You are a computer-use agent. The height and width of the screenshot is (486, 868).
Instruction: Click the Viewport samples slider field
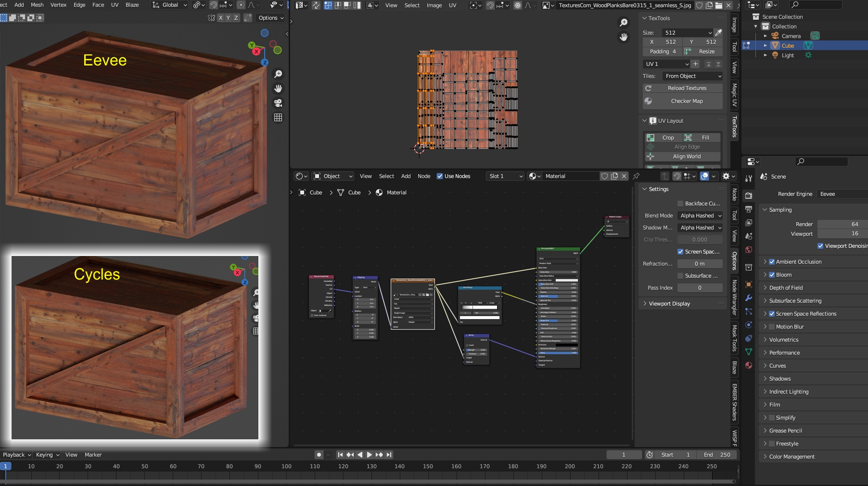[842, 234]
